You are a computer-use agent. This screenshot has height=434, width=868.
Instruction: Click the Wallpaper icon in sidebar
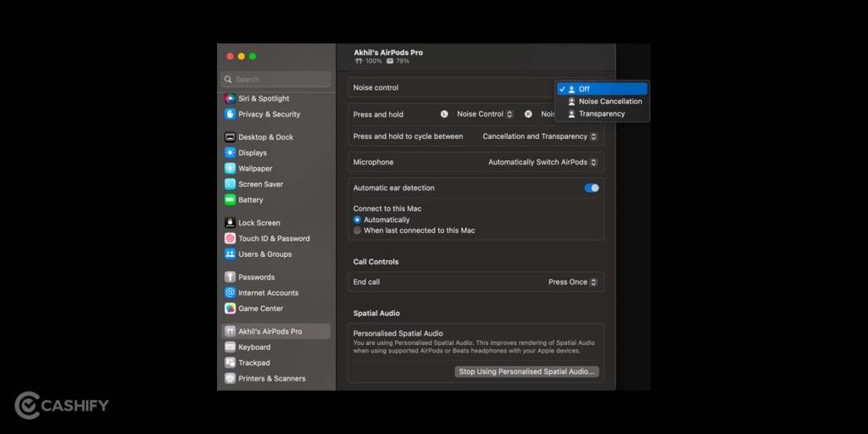click(230, 169)
